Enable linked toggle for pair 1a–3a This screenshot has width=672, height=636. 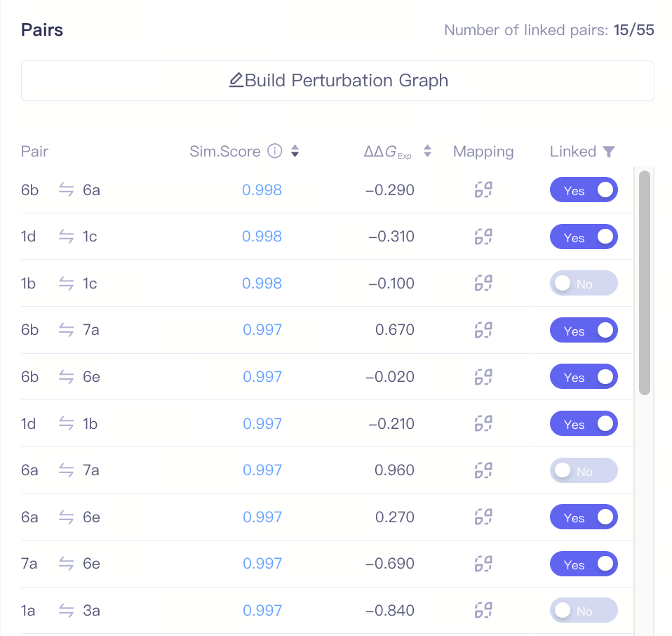coord(584,610)
